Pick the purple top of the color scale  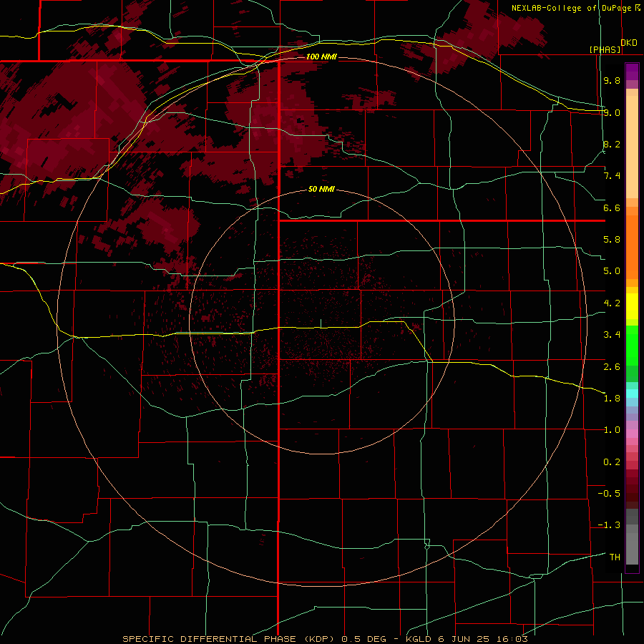(x=632, y=72)
